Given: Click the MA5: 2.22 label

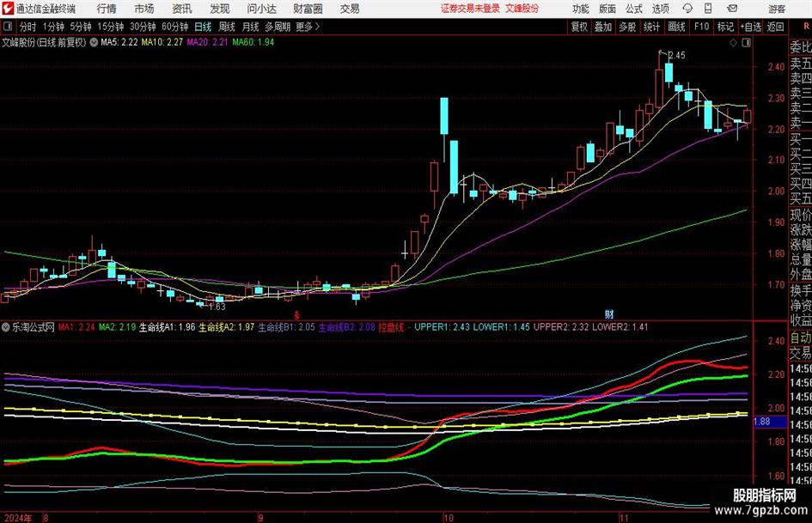Looking at the screenshot, I should [x=119, y=42].
